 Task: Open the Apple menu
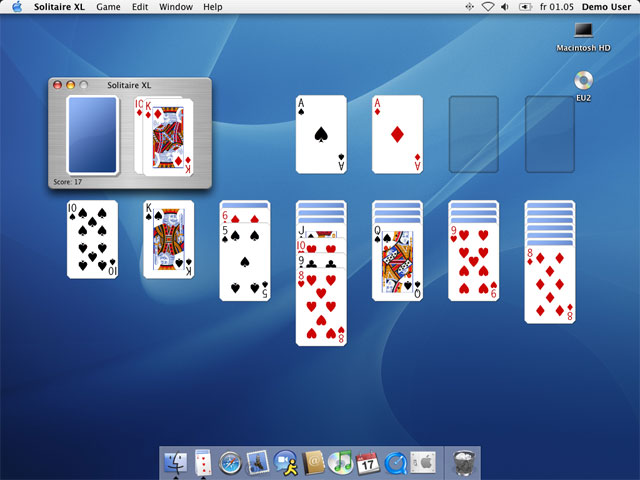(x=17, y=7)
